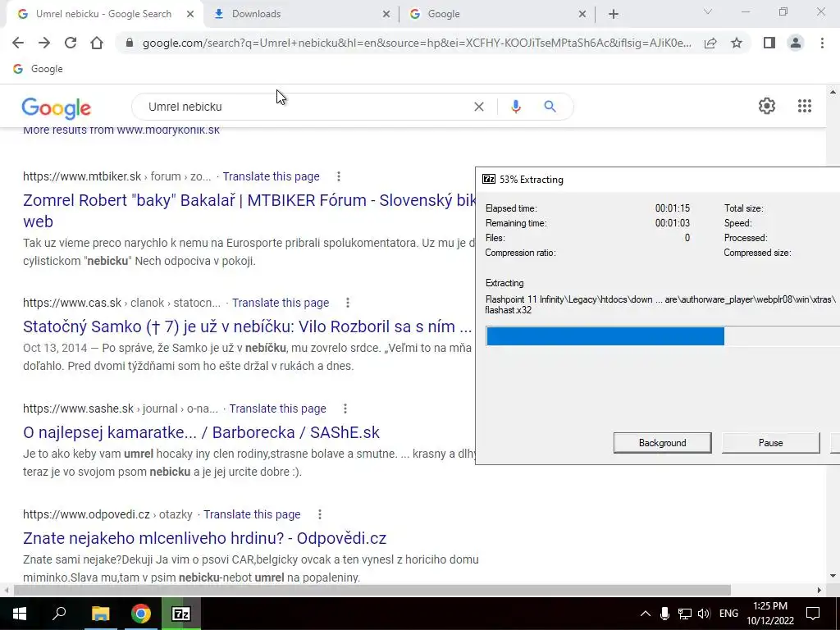Open a new browser tab

614,15
